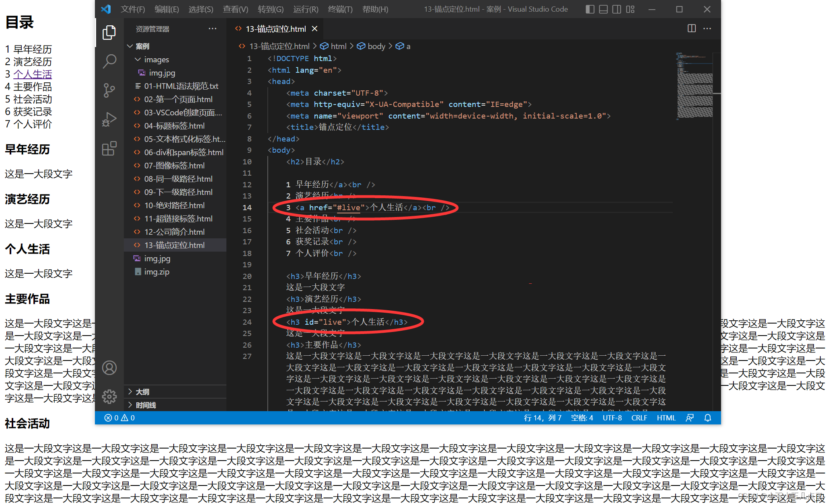Open 12-公司简介.html file

coord(175,232)
